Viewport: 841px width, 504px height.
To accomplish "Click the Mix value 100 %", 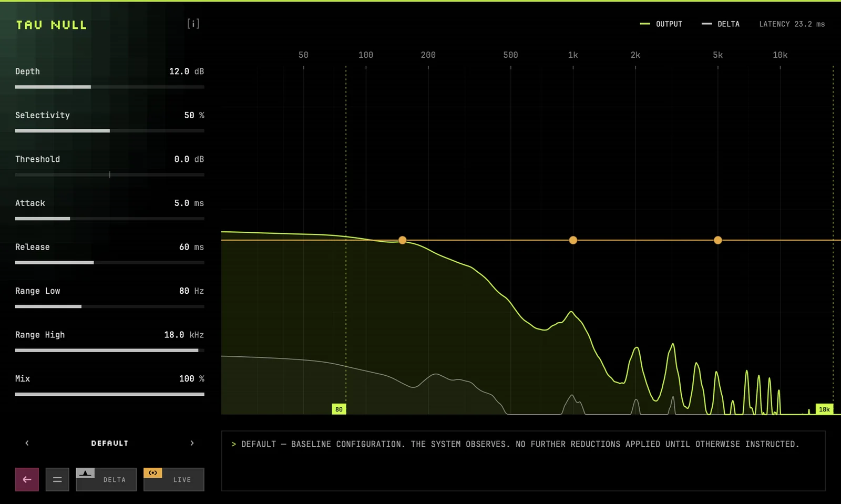I will [x=191, y=378].
